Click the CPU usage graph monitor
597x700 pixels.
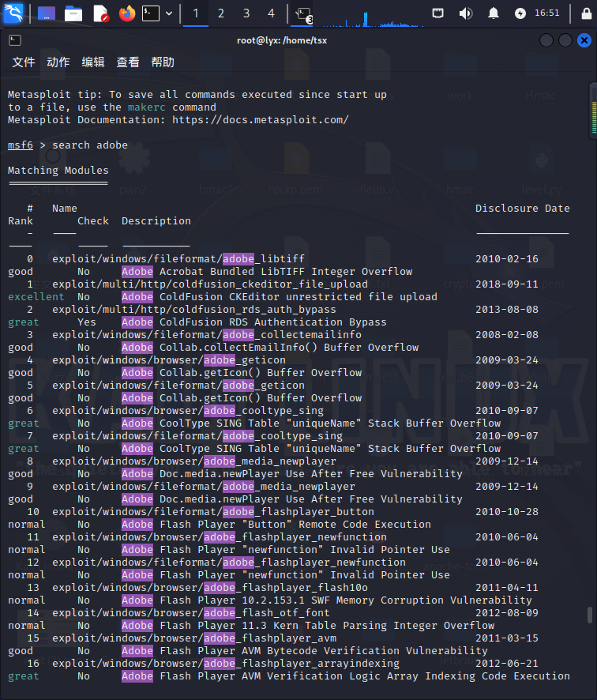coord(373,18)
